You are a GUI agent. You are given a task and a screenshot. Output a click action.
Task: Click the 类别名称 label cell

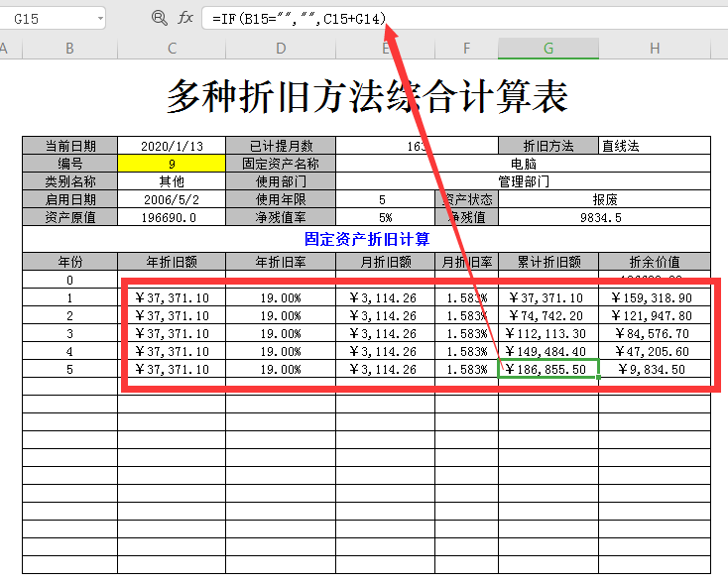point(69,181)
